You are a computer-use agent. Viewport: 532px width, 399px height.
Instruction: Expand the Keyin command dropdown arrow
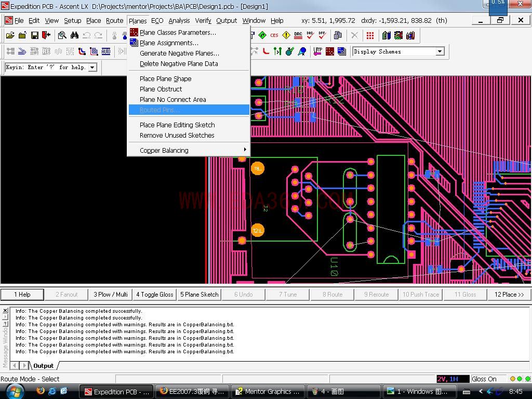coord(92,68)
